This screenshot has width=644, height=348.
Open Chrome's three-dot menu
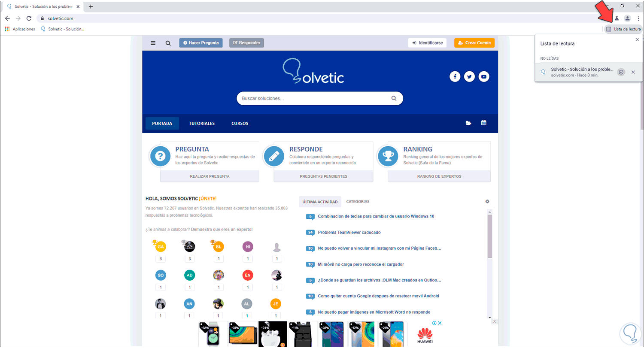(x=638, y=18)
